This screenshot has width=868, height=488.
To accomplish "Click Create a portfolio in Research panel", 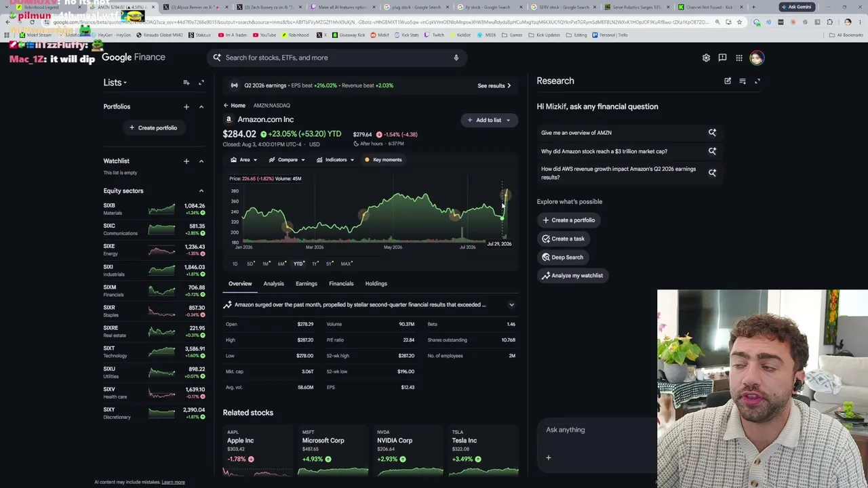I will pos(568,220).
